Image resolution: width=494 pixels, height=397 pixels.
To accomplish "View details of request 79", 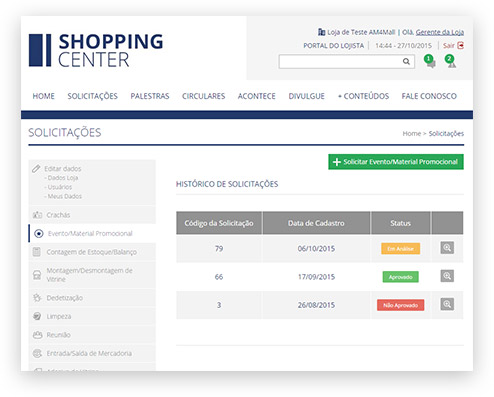I will pos(447,248).
